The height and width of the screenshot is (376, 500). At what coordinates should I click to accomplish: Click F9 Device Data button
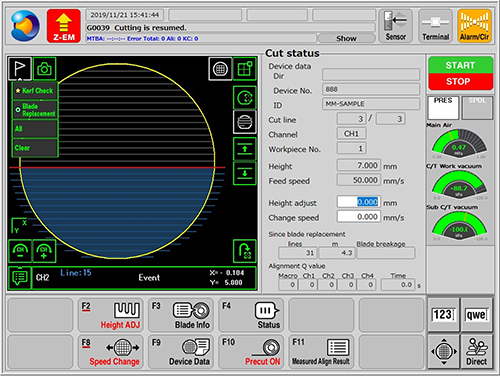click(181, 352)
